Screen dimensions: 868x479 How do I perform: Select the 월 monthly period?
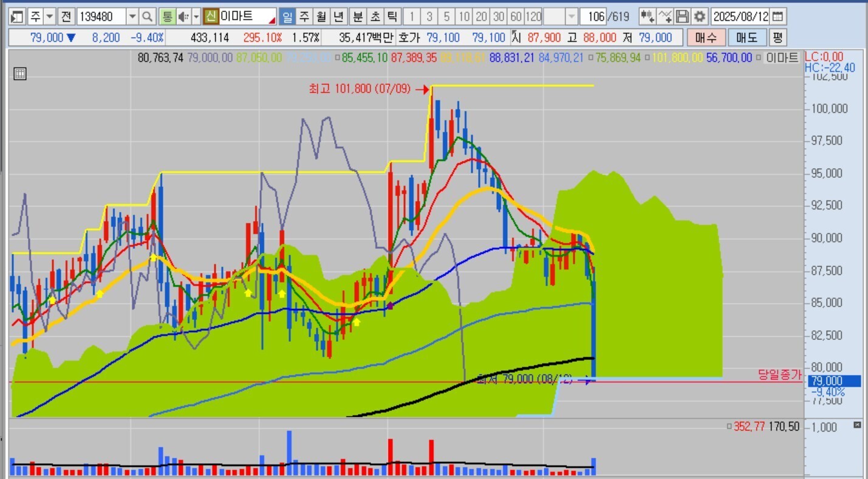(x=322, y=16)
